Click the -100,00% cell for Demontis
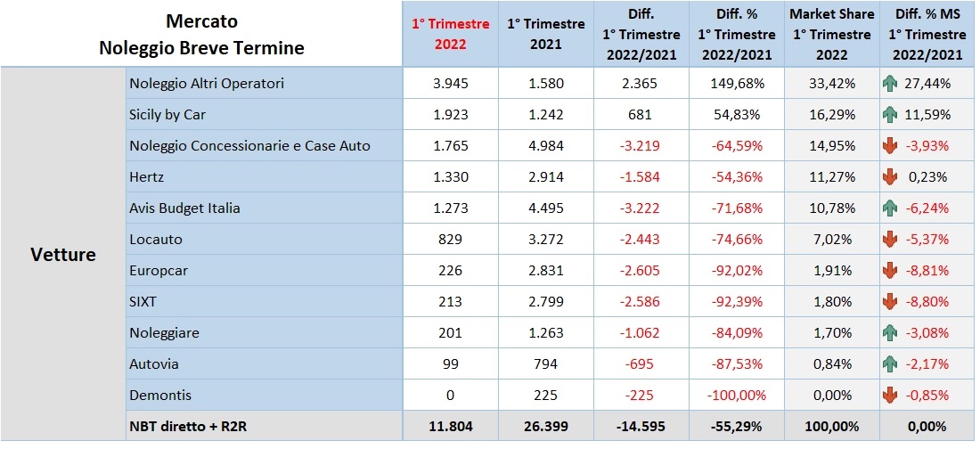This screenshot has height=449, width=980. click(x=736, y=396)
